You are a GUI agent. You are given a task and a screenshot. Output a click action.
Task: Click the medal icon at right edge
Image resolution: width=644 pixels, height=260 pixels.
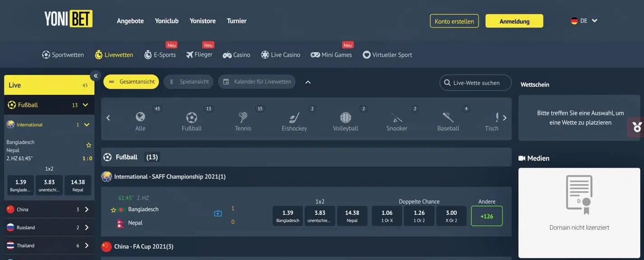[637, 127]
